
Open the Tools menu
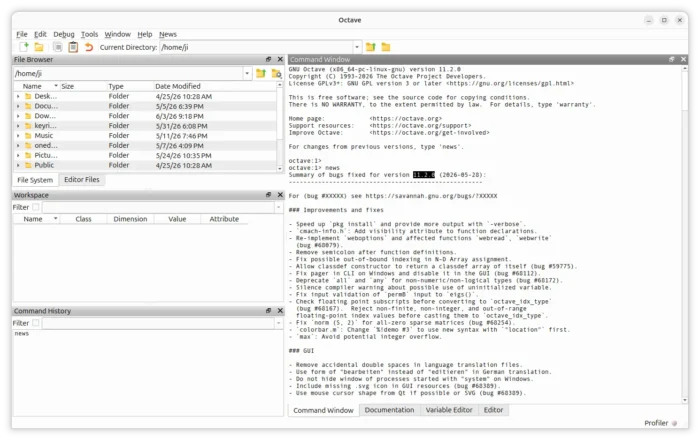pos(89,34)
